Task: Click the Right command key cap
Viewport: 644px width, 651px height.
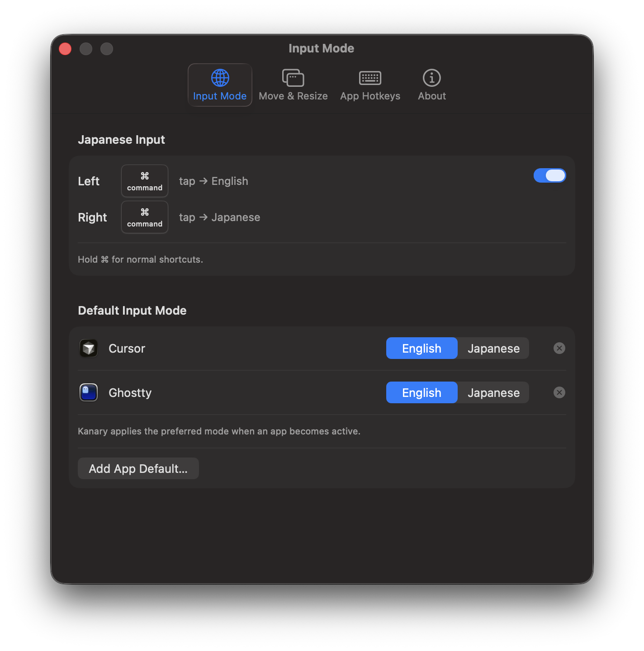Action: point(145,217)
